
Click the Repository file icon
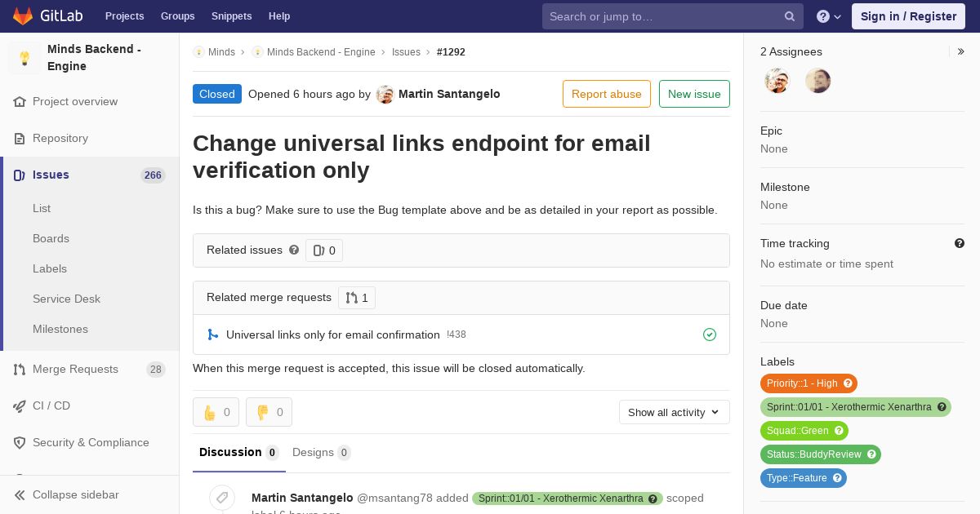pos(20,139)
